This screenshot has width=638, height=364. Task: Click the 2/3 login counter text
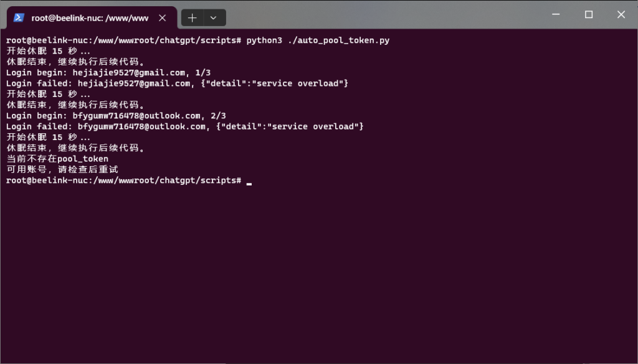point(219,116)
